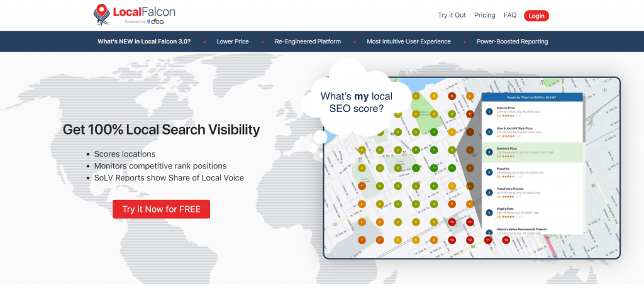
Task: Select Re-Engineered Platform in the banner
Action: (x=308, y=42)
